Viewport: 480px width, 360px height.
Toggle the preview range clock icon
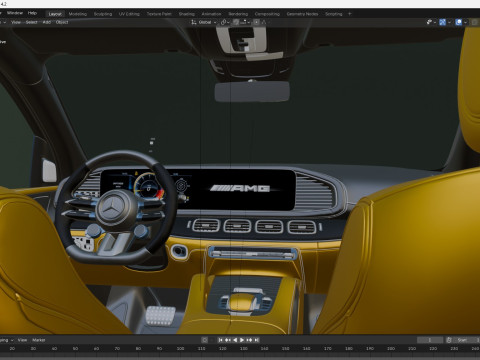coord(449,340)
